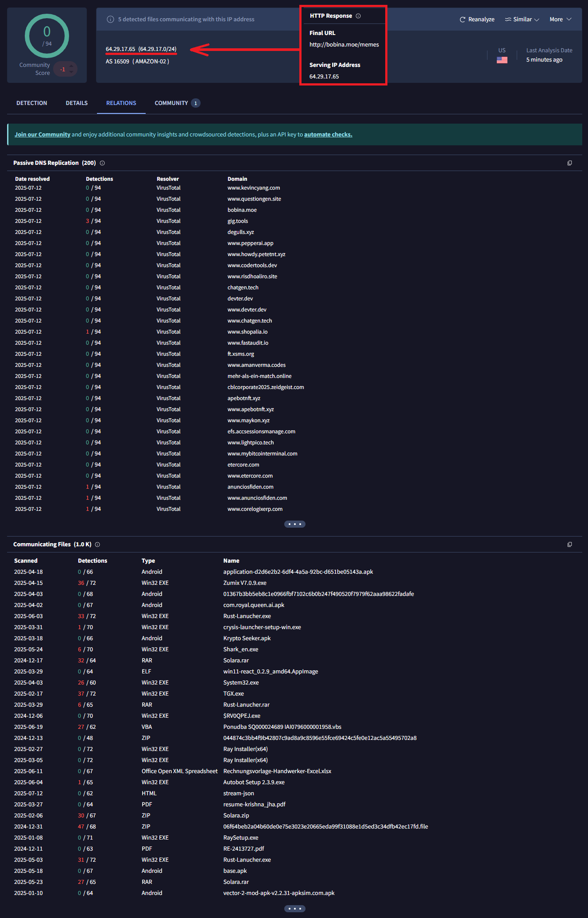Load more Communicating Files via ellipsis
The height and width of the screenshot is (918, 588).
click(295, 909)
